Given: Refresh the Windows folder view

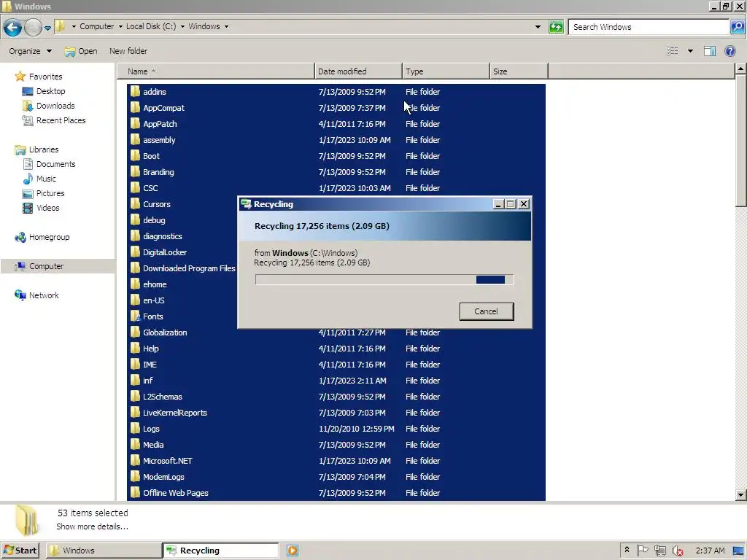Looking at the screenshot, I should pyautogui.click(x=556, y=27).
